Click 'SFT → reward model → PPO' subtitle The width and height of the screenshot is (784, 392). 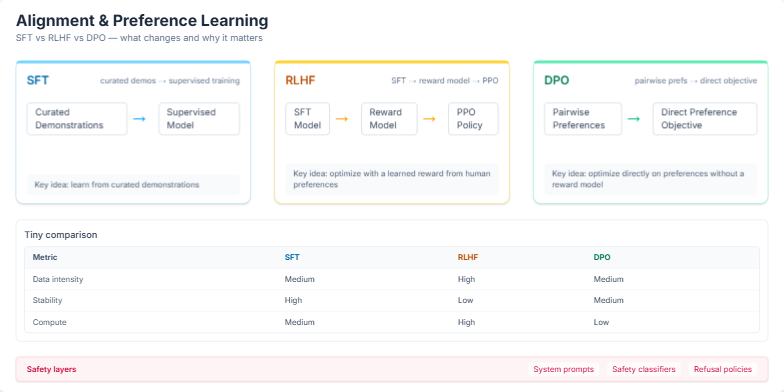point(445,81)
